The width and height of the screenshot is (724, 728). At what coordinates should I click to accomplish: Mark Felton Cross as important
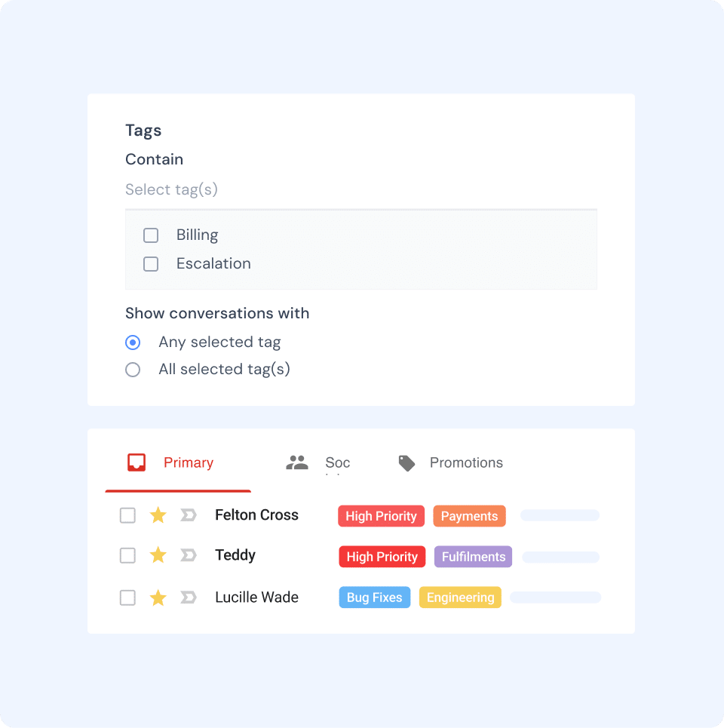(188, 515)
